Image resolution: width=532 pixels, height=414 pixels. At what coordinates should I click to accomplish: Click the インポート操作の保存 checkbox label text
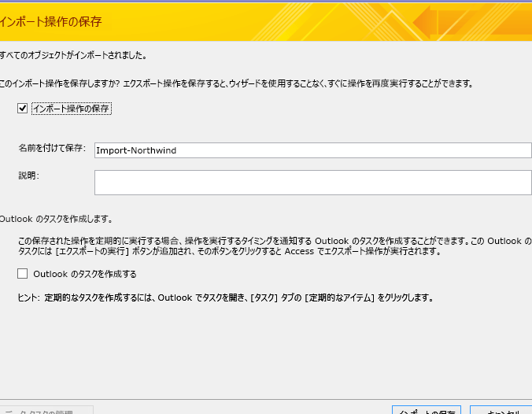pos(70,109)
